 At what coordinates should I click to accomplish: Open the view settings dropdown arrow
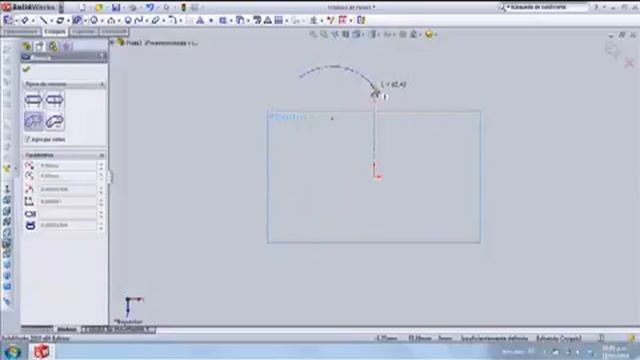(436, 35)
